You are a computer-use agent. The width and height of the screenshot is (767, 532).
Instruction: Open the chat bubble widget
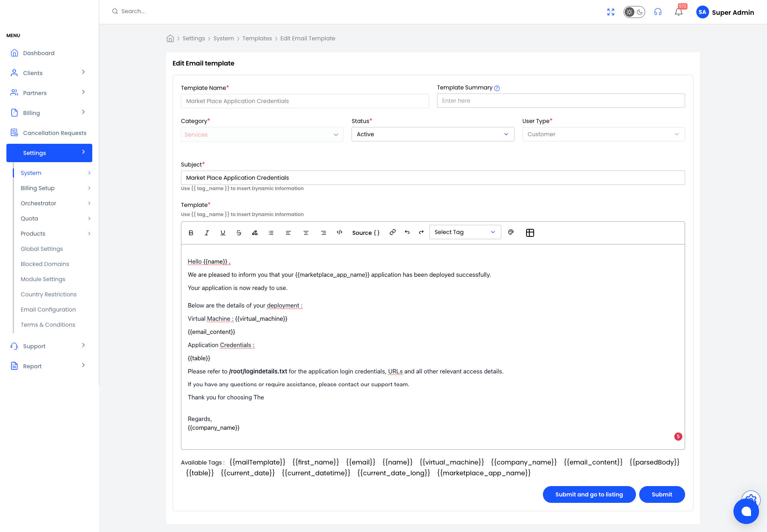tap(746, 511)
